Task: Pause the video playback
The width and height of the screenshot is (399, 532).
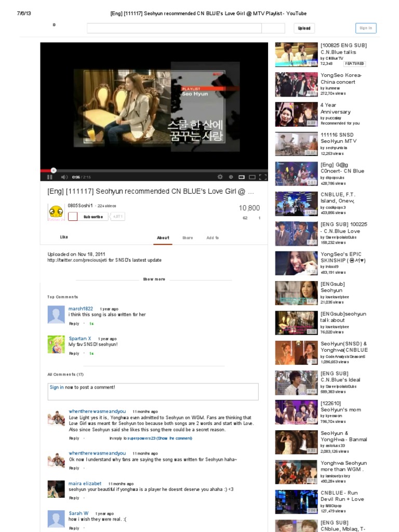Action: (x=50, y=177)
